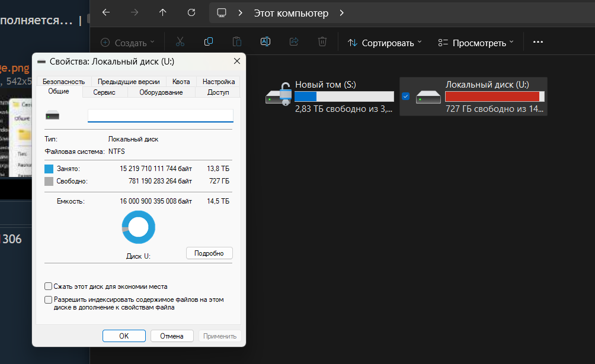Open the Сервис tab

click(x=104, y=92)
